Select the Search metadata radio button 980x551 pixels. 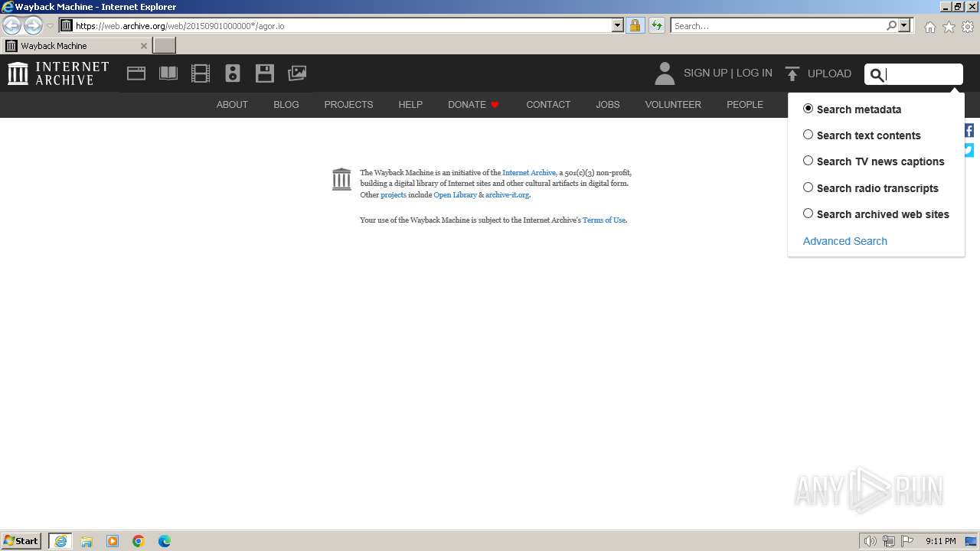pos(808,109)
